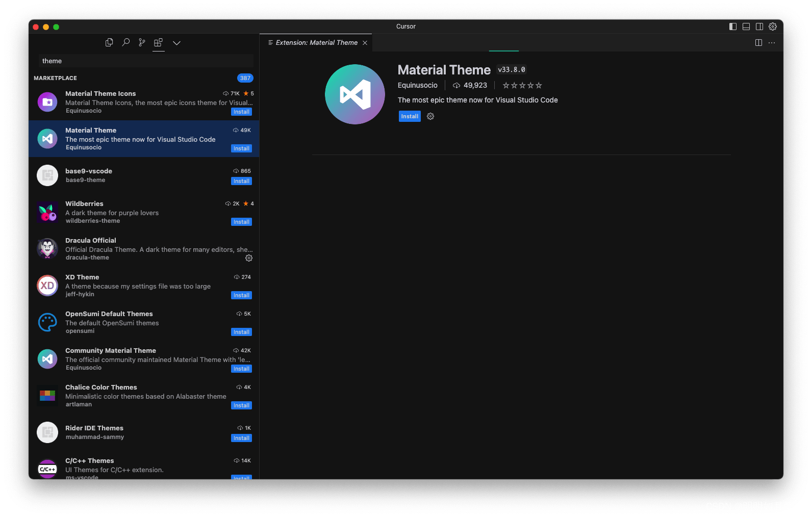Image resolution: width=812 pixels, height=517 pixels.
Task: Install Material Theme Icons extension
Action: pos(241,112)
